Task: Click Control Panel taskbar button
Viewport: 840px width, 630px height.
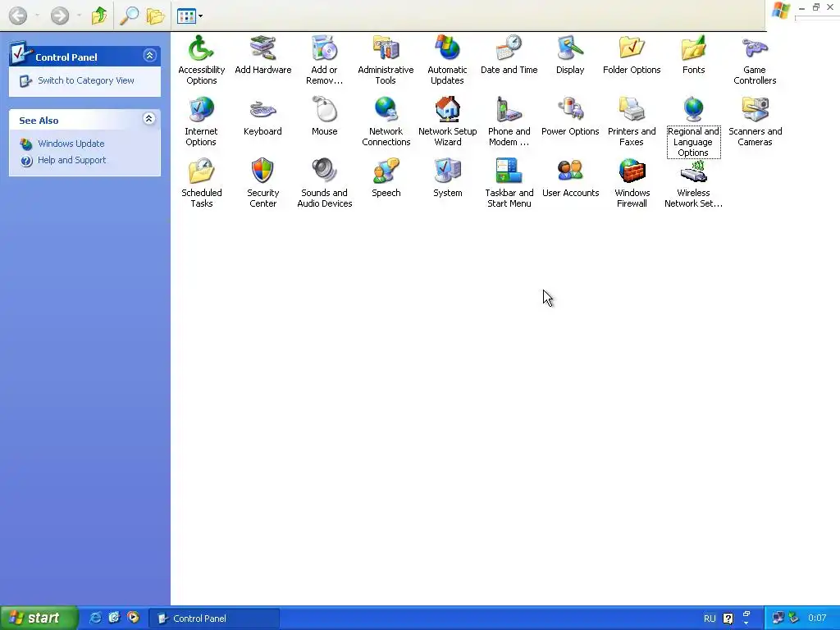Action: [214, 619]
